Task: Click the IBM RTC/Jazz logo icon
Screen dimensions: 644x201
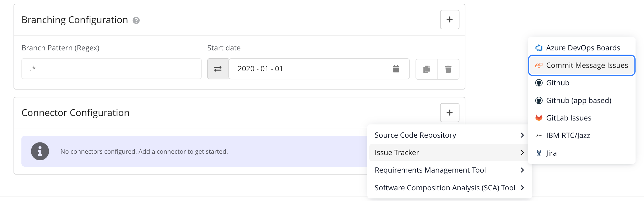Action: click(x=539, y=136)
